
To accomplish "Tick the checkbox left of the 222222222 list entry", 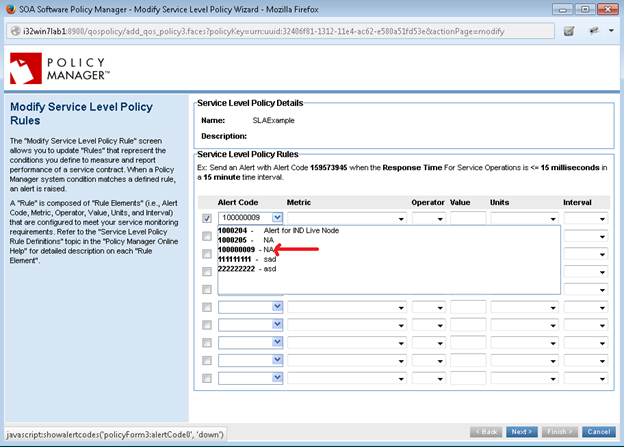I will 207,271.
